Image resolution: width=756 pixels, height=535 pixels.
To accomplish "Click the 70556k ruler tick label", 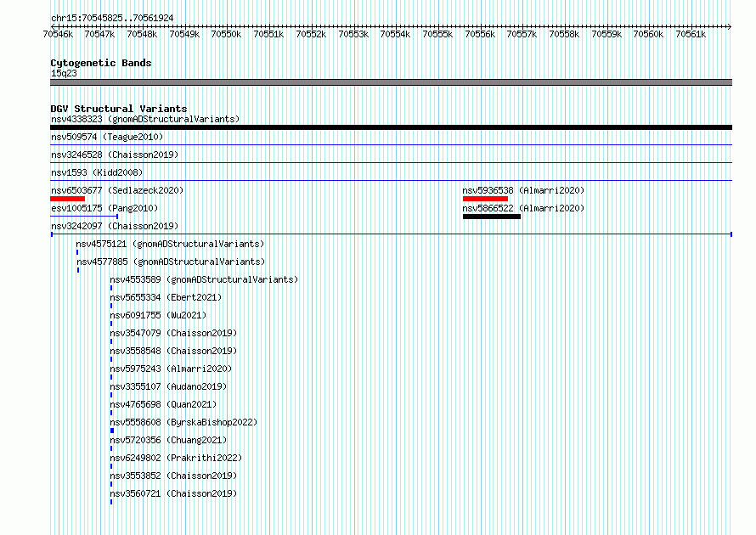I will point(480,34).
